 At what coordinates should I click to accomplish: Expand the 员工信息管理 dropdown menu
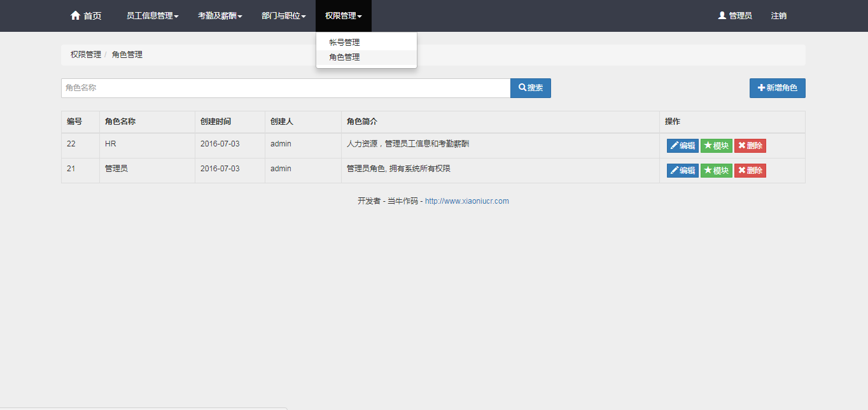(153, 16)
